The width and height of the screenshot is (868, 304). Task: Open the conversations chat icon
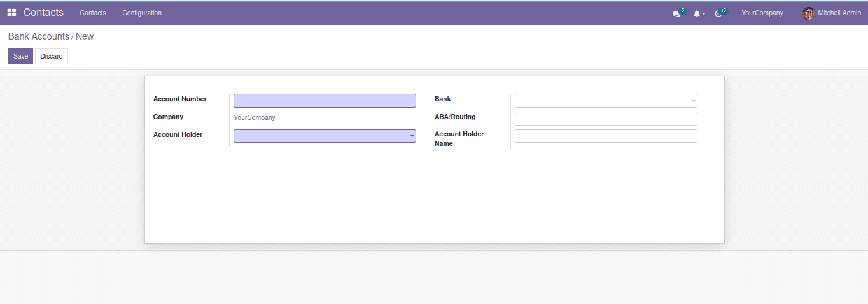(676, 13)
